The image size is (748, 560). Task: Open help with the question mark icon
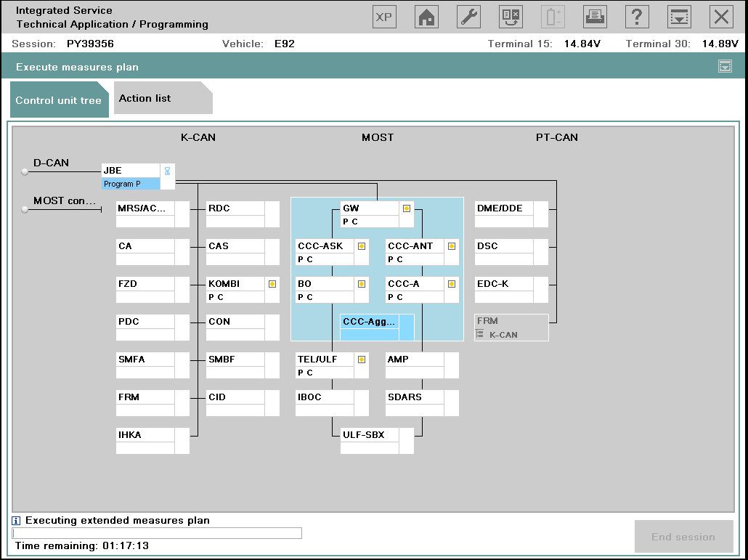click(637, 17)
